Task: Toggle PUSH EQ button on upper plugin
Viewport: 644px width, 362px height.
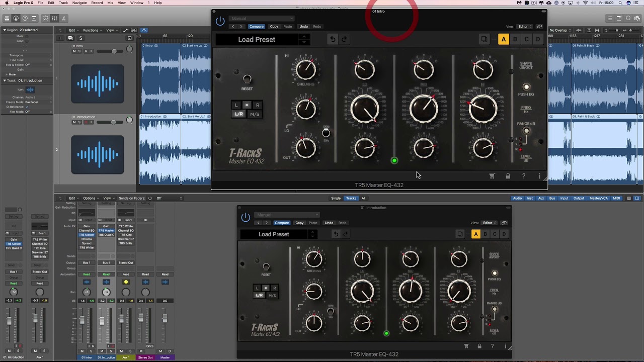Action: pos(526,87)
